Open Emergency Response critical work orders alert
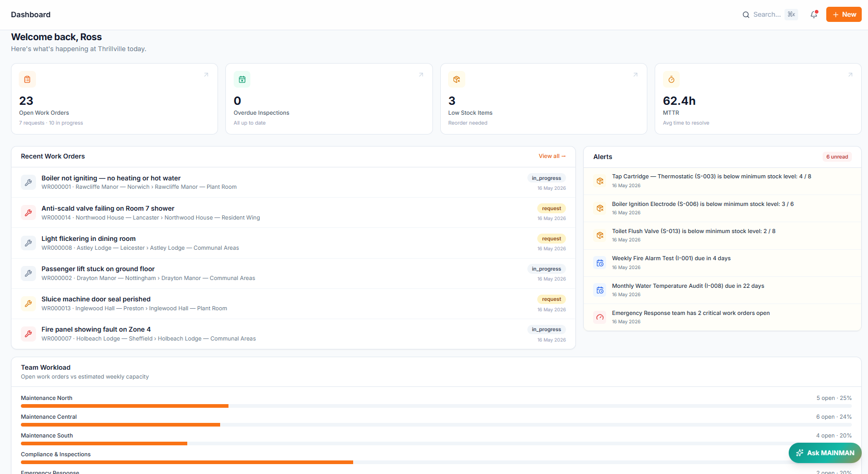This screenshot has height=474, width=868. (722, 317)
